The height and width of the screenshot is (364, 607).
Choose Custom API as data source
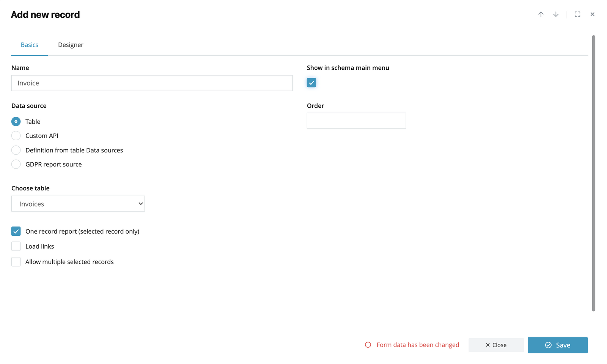pos(16,136)
